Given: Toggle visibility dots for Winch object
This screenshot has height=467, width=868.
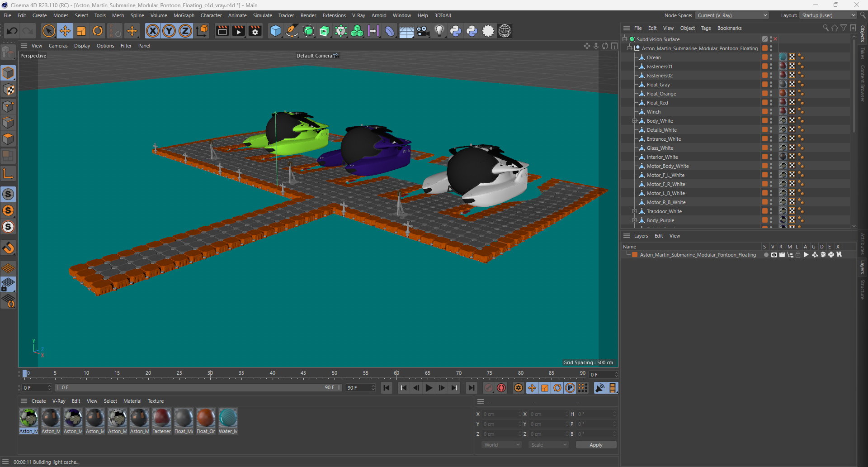Looking at the screenshot, I should coord(771,112).
